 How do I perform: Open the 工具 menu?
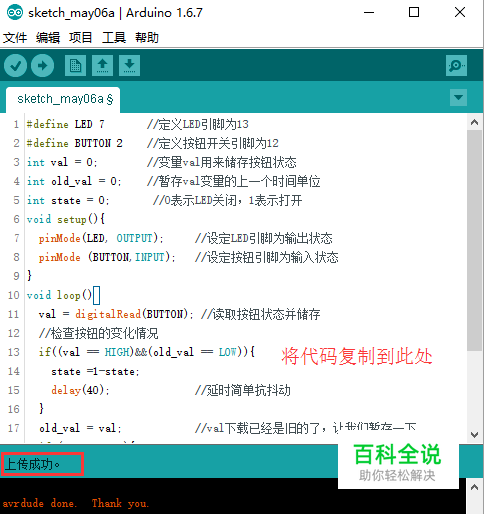[114, 37]
